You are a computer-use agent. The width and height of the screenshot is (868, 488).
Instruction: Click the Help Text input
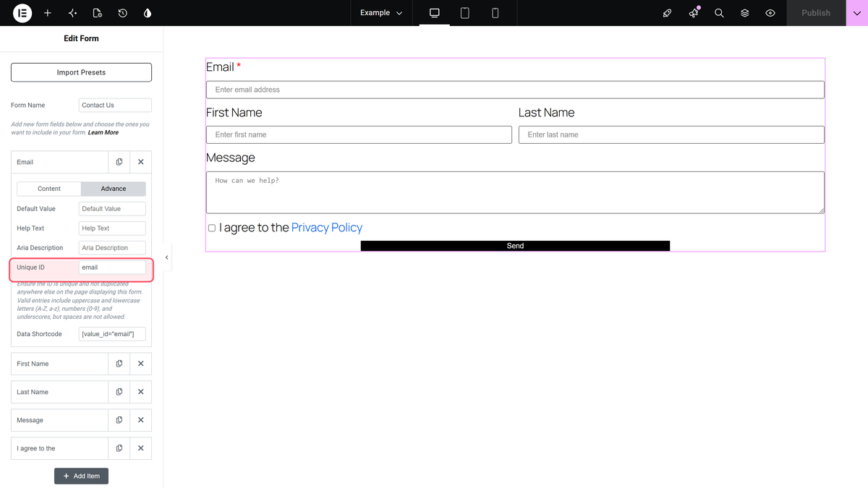(112, 228)
